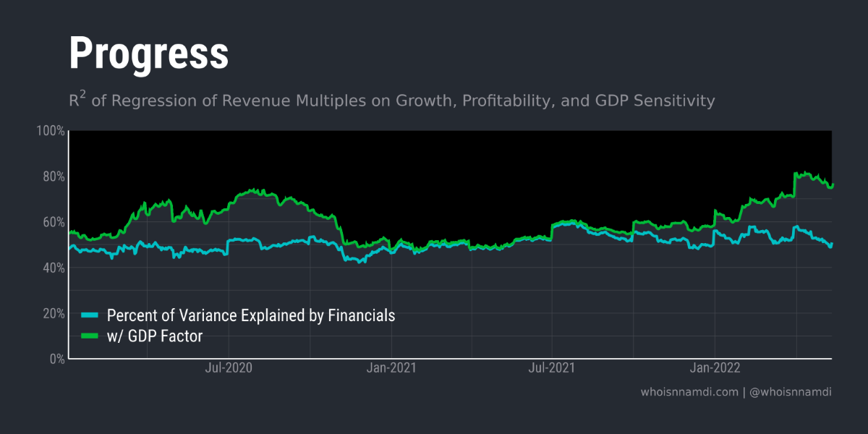Image resolution: width=868 pixels, height=434 pixels.
Task: Select 'Percent of Variance Explained by Financials' legend label
Action: click(x=250, y=315)
